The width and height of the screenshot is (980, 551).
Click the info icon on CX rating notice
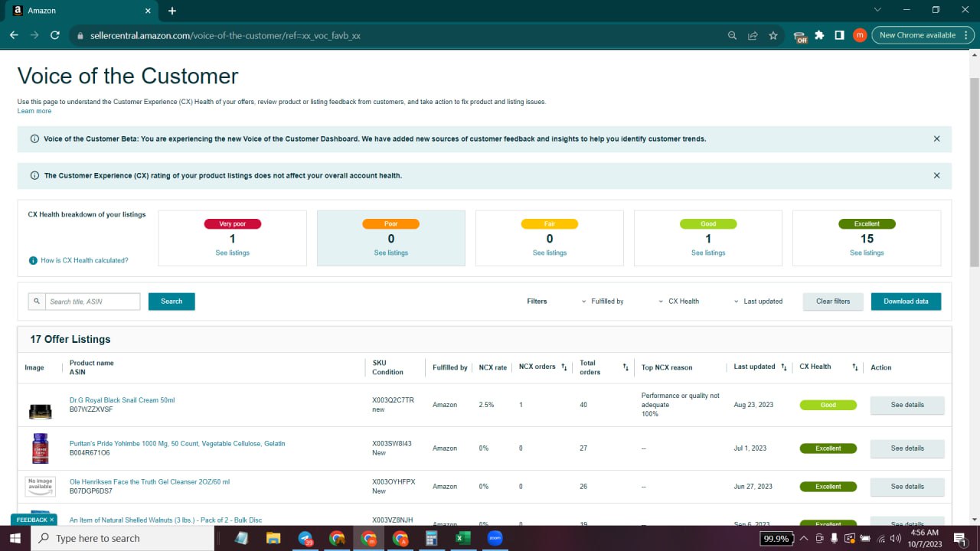34,176
